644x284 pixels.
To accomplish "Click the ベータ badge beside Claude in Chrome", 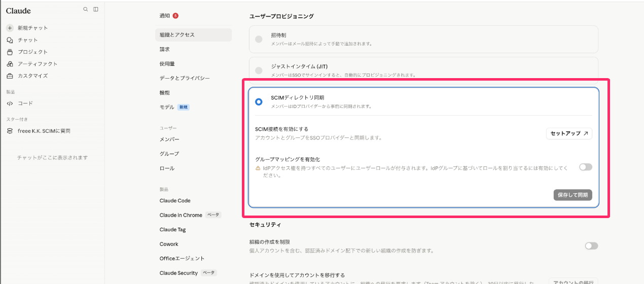I will (213, 215).
